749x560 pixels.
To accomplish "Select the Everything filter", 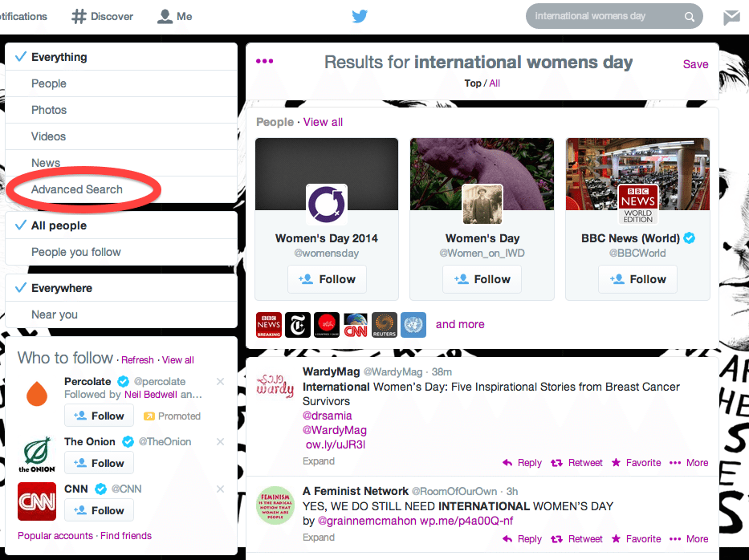I will pos(121,57).
